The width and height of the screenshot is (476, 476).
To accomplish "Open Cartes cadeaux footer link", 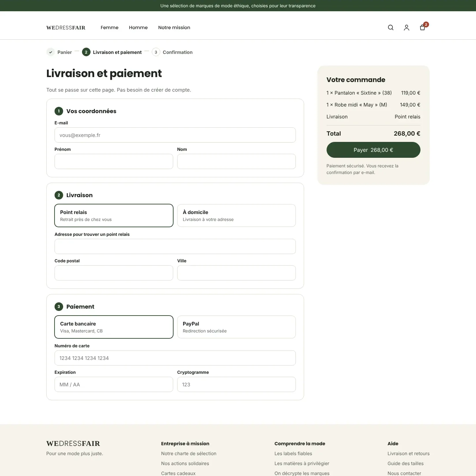I will coord(178,473).
